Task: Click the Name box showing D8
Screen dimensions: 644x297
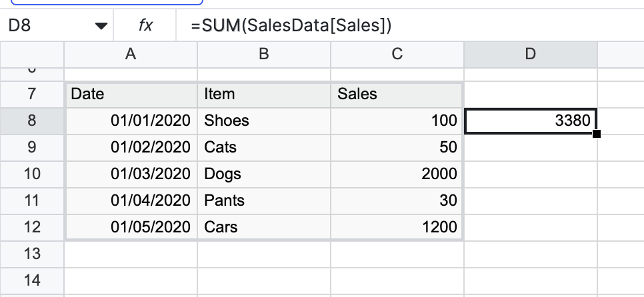Action: [x=40, y=26]
